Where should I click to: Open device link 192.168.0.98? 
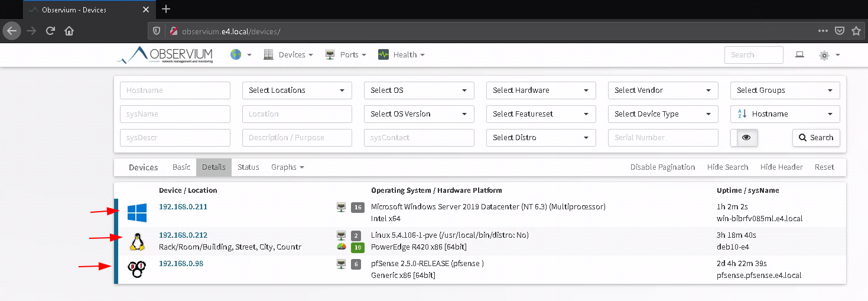[181, 264]
